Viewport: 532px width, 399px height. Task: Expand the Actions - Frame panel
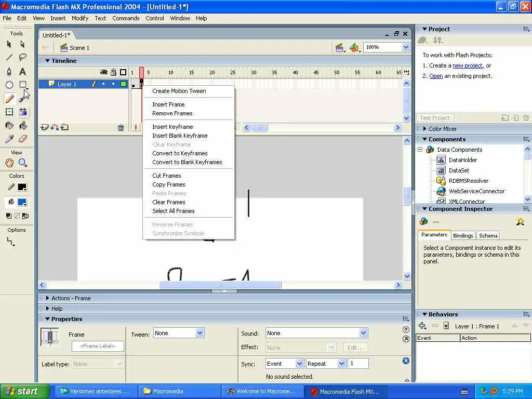pos(47,298)
